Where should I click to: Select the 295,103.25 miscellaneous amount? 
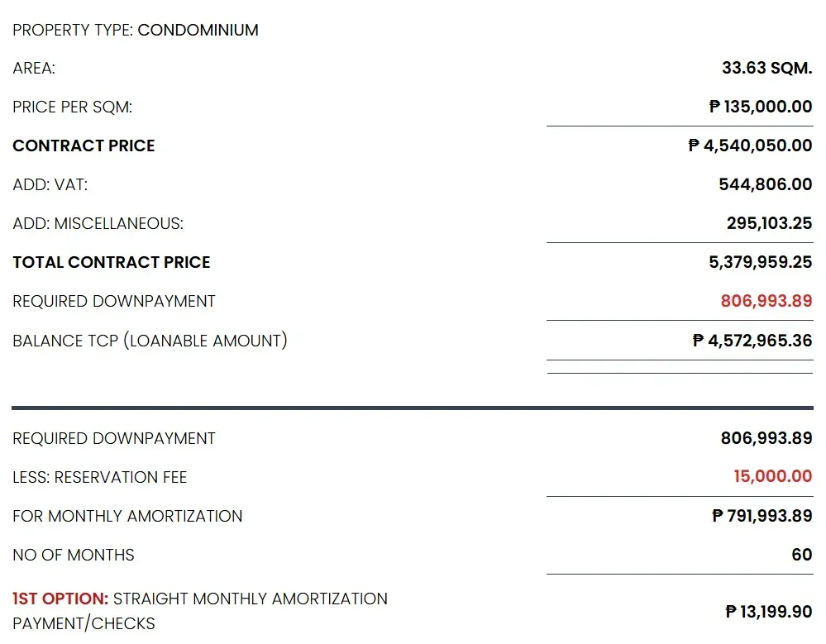pyautogui.click(x=769, y=223)
